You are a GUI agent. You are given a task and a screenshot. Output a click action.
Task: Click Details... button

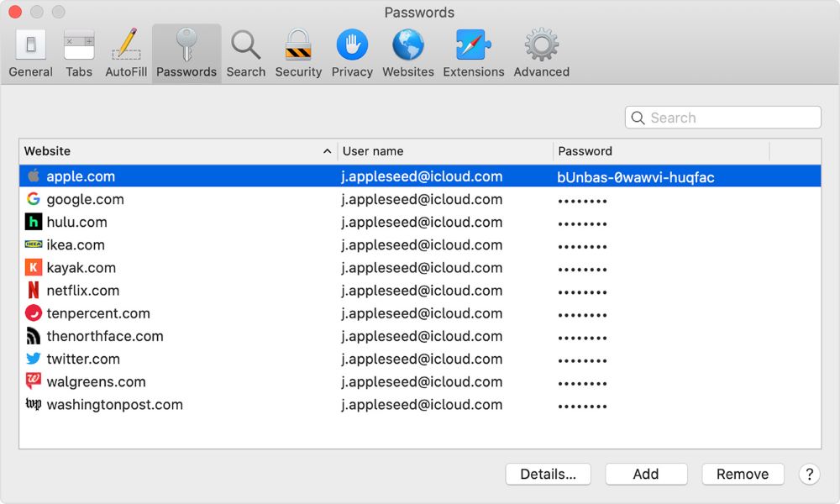[548, 474]
